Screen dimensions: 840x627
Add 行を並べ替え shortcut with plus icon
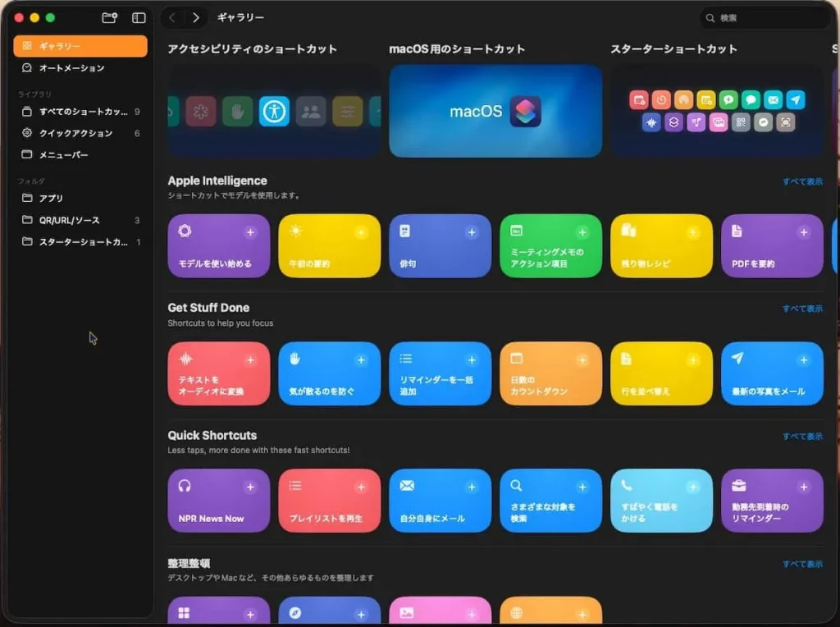pos(692,360)
